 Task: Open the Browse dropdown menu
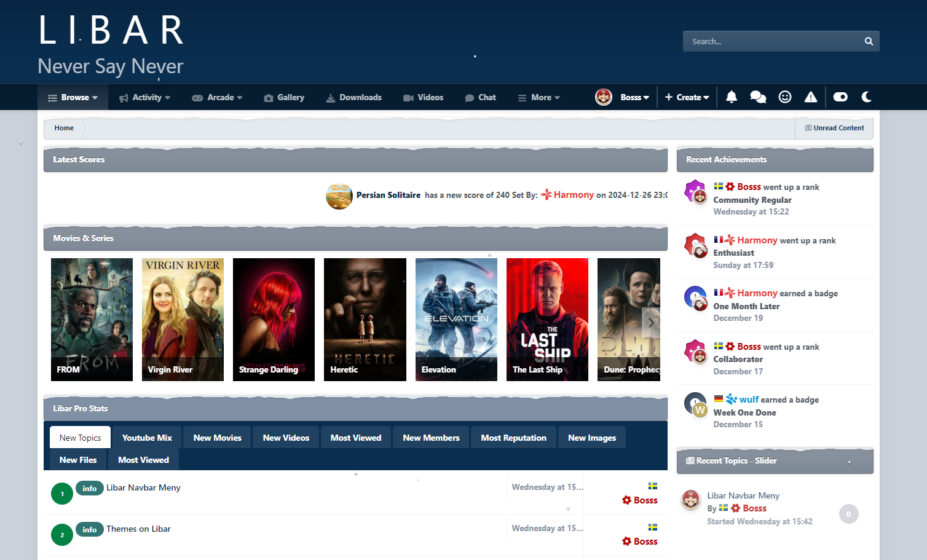73,97
